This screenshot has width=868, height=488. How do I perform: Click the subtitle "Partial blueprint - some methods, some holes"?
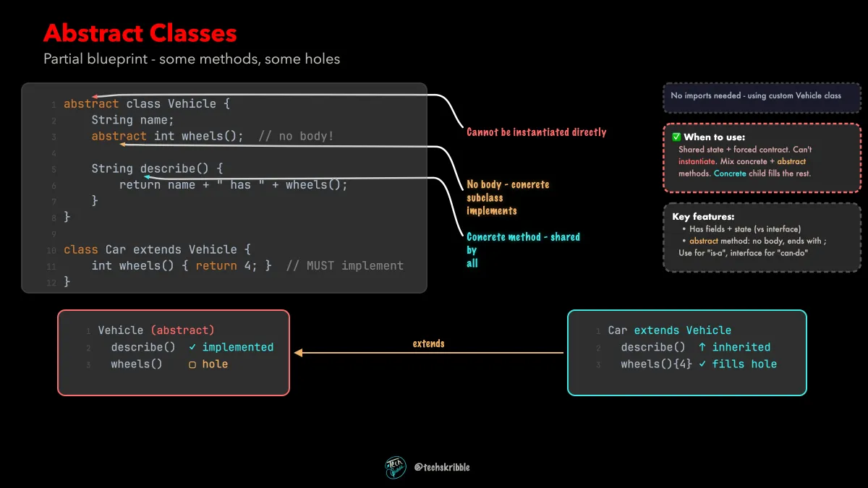coord(192,59)
